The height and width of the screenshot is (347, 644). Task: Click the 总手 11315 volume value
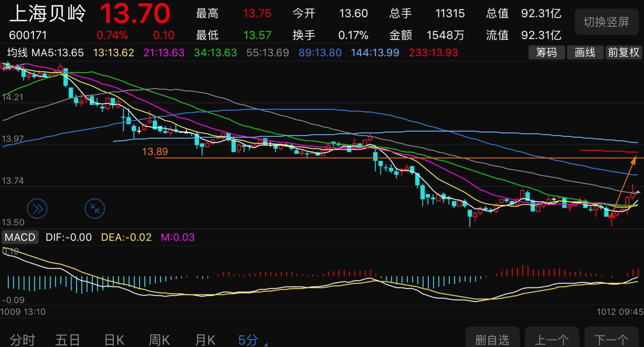tap(450, 13)
